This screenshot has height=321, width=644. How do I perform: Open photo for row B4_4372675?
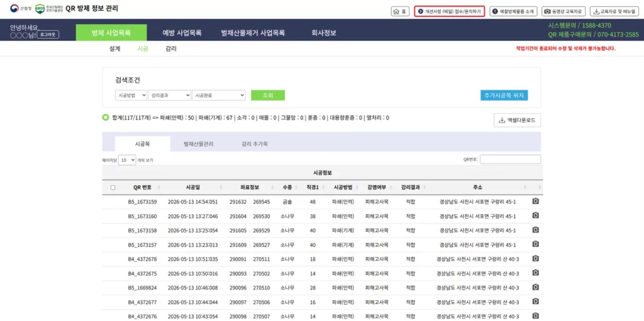(x=535, y=273)
